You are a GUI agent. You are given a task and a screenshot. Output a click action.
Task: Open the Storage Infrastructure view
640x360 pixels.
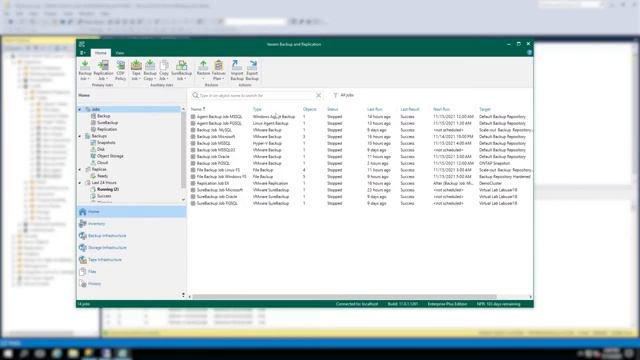coord(131,247)
